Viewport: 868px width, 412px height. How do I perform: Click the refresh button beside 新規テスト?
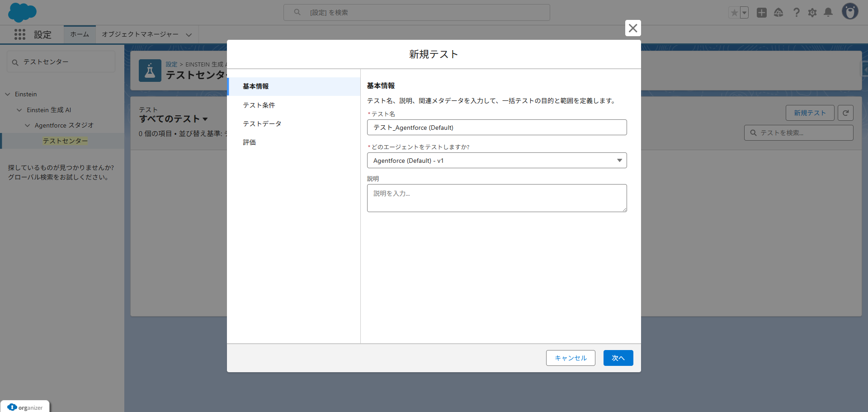point(845,113)
